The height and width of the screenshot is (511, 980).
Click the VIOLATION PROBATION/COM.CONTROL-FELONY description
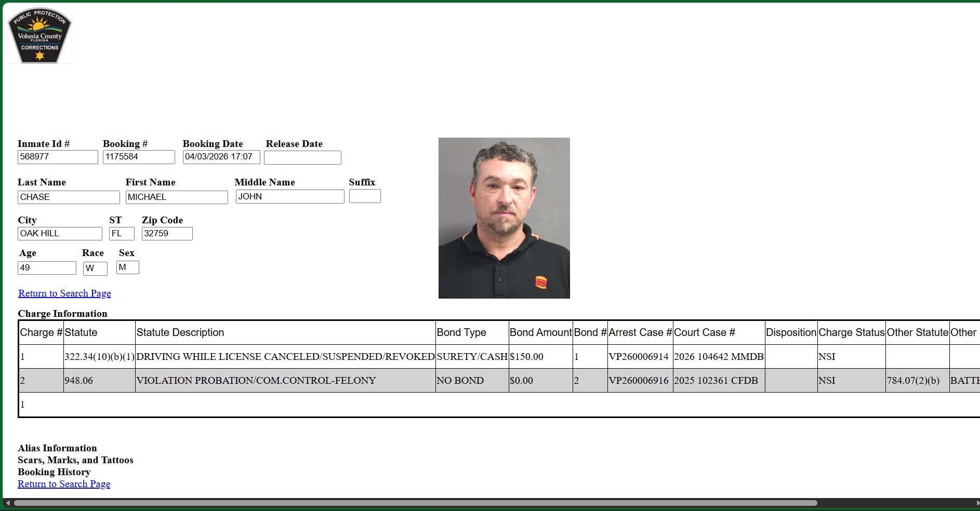coord(285,381)
